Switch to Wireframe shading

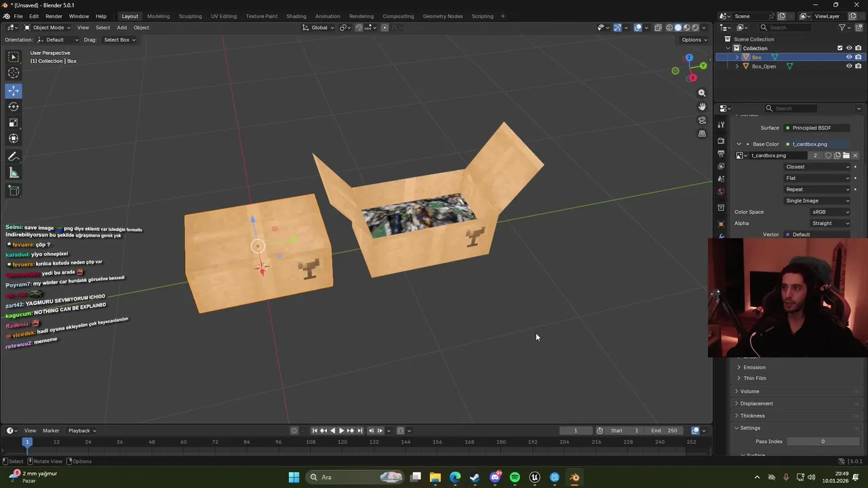[669, 28]
